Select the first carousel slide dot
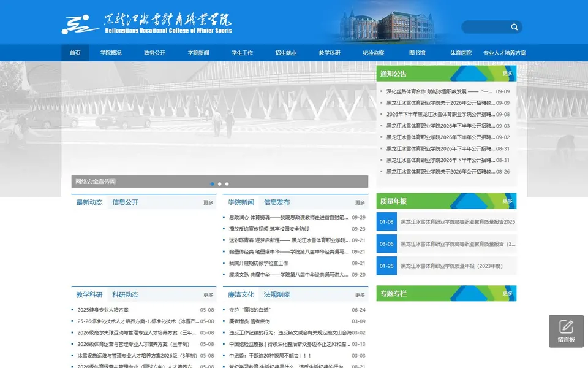 point(213,184)
